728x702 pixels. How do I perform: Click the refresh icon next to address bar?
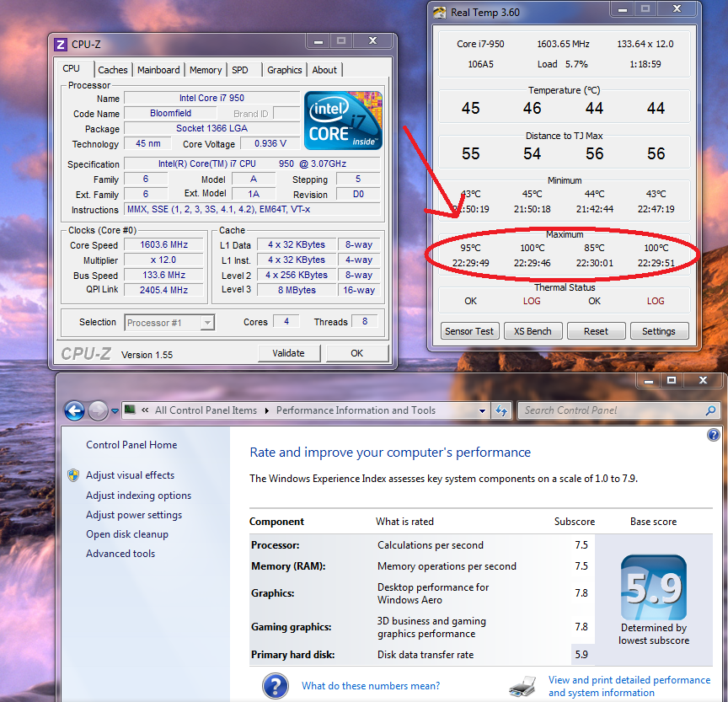(501, 410)
